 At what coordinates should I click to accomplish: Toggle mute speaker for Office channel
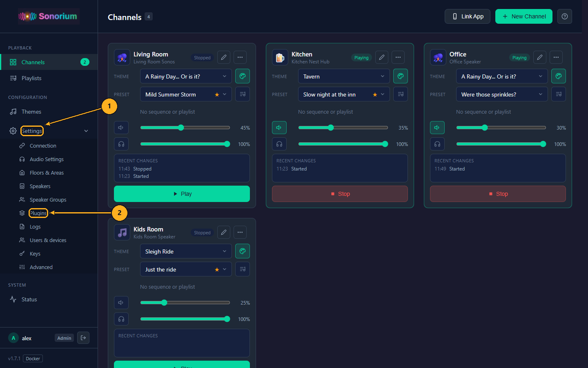click(437, 128)
